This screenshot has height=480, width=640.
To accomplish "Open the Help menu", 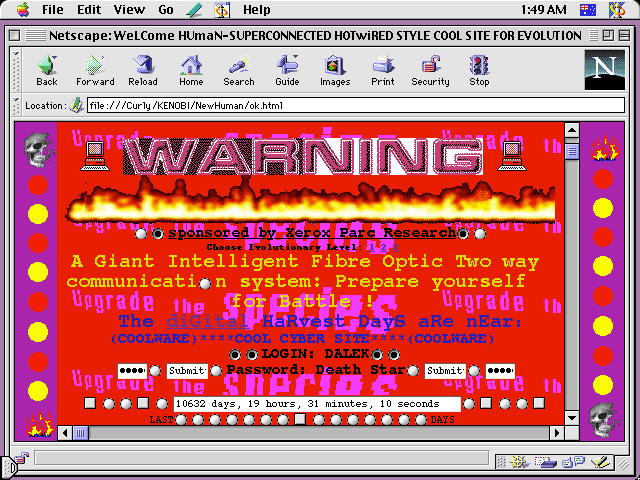I will click(x=257, y=10).
